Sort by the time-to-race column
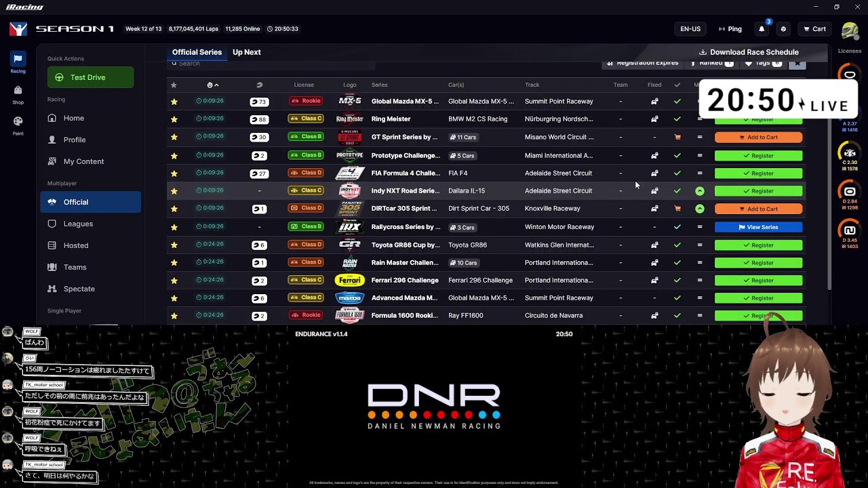 [213, 85]
